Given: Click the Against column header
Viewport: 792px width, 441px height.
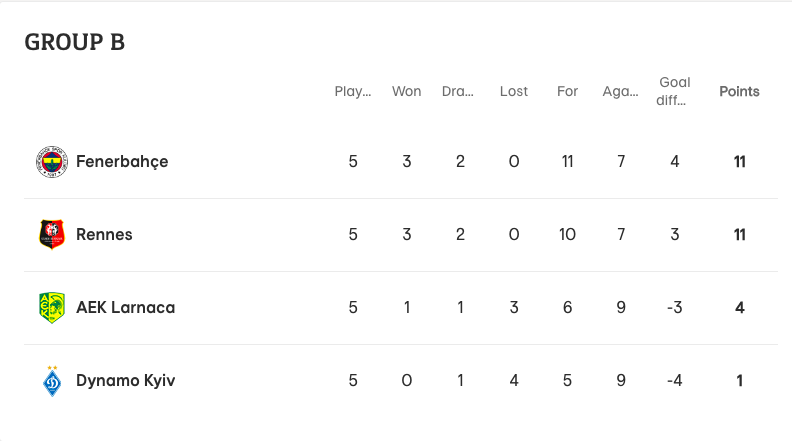Looking at the screenshot, I should point(621,91).
